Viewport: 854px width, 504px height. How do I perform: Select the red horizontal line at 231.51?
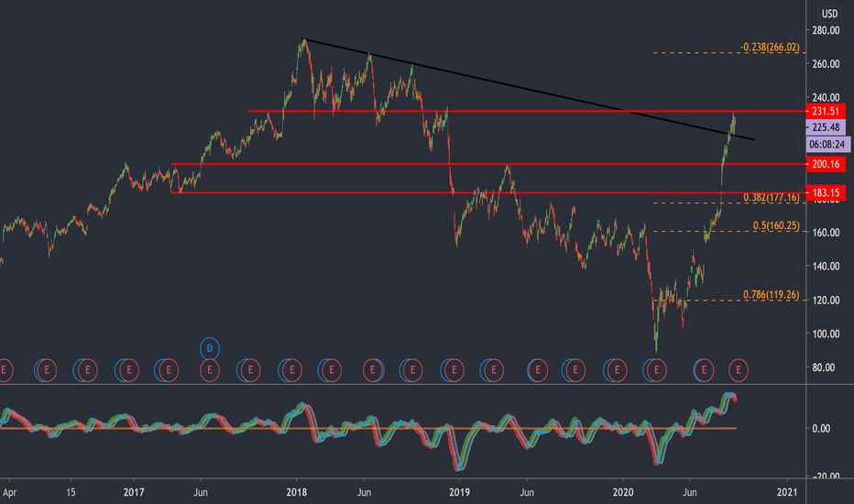tap(526, 111)
